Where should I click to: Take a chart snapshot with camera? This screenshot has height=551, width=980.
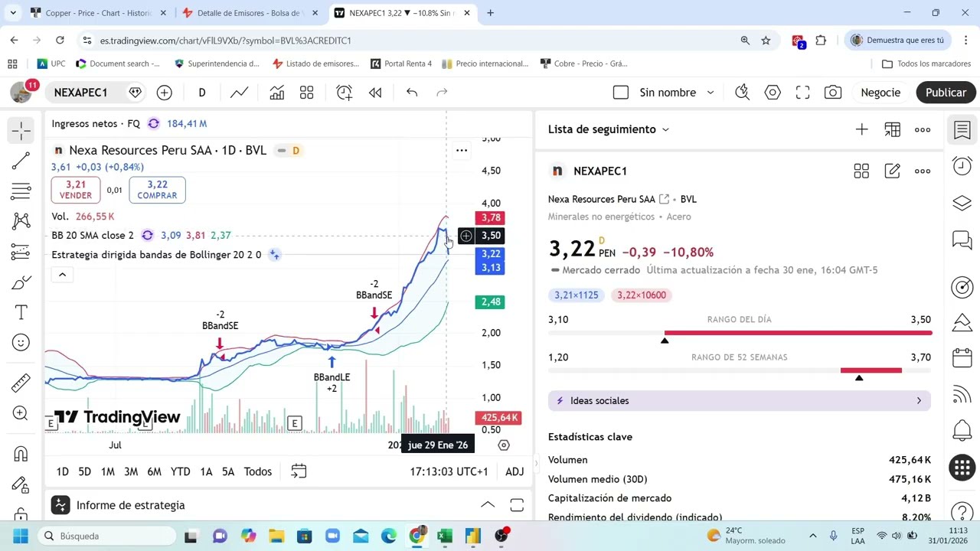coord(833,93)
